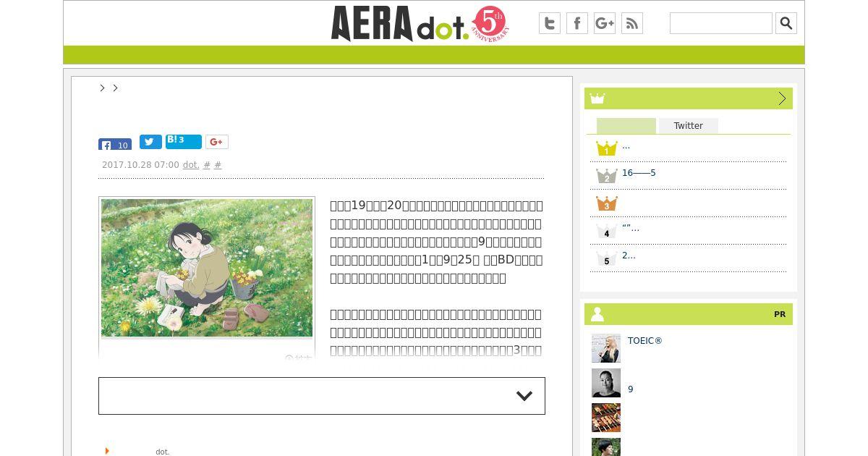
Task: Expand the article with the down chevron box
Action: pyautogui.click(x=322, y=396)
